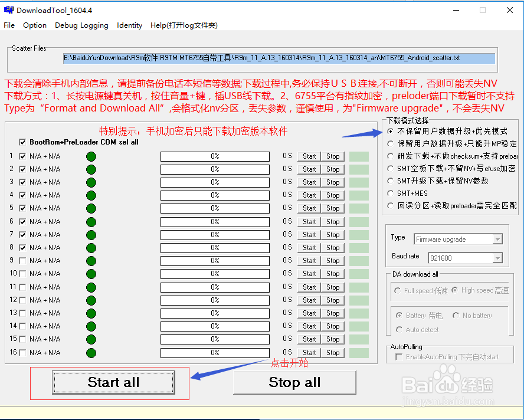The width and height of the screenshot is (524, 420).
Task: Click Stop button for row 10
Action: pos(333,274)
